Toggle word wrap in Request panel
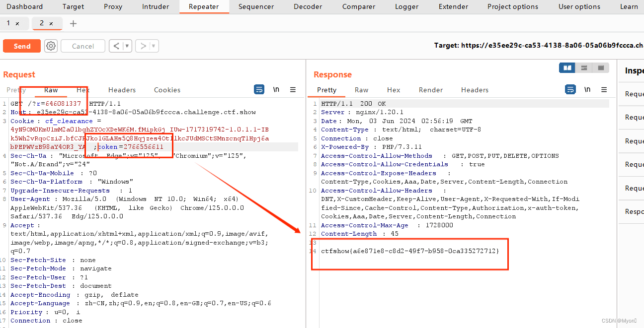644x328 pixels. click(x=259, y=89)
